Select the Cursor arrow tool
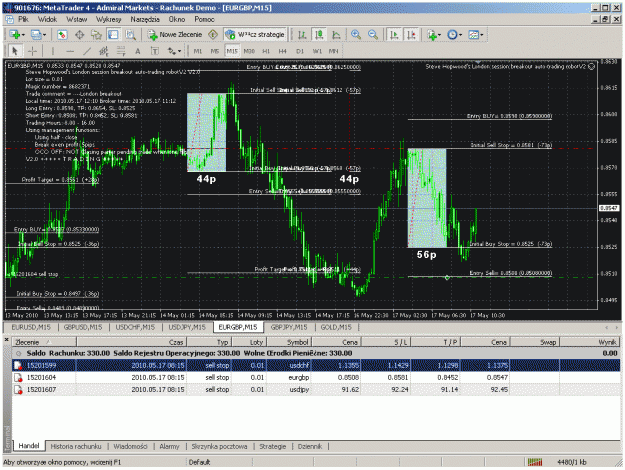The height and width of the screenshot is (470, 625). [x=15, y=51]
